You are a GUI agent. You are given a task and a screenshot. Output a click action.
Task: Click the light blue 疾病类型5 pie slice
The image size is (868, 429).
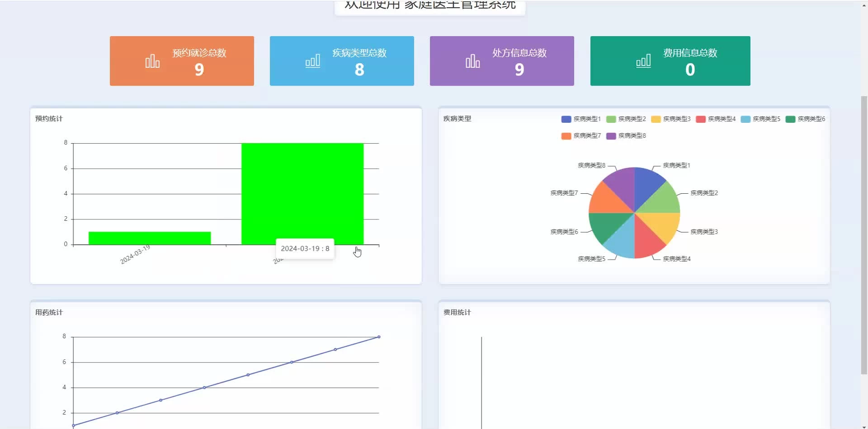coord(623,241)
